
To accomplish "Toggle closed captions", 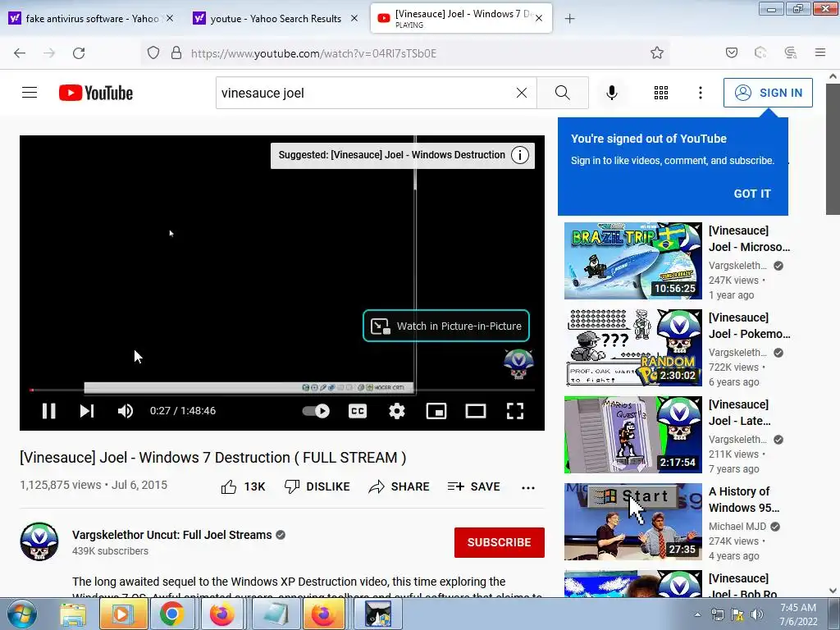I will (358, 411).
